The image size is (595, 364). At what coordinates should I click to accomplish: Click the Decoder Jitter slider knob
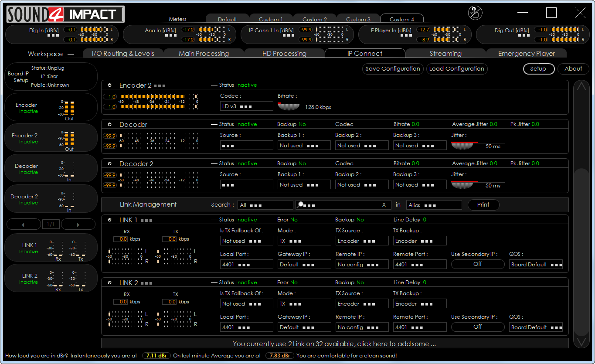coord(462,146)
